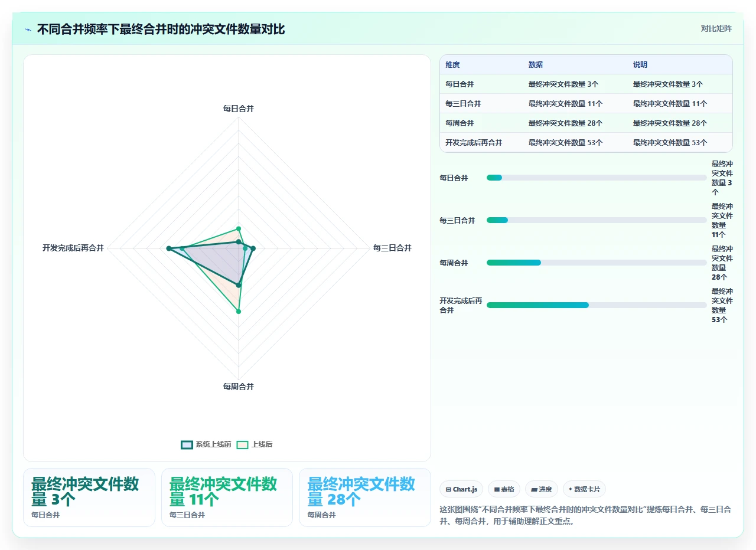Click the 开发完成后再合并 radar axis label
Screen dimensions: 756x550
click(73, 248)
